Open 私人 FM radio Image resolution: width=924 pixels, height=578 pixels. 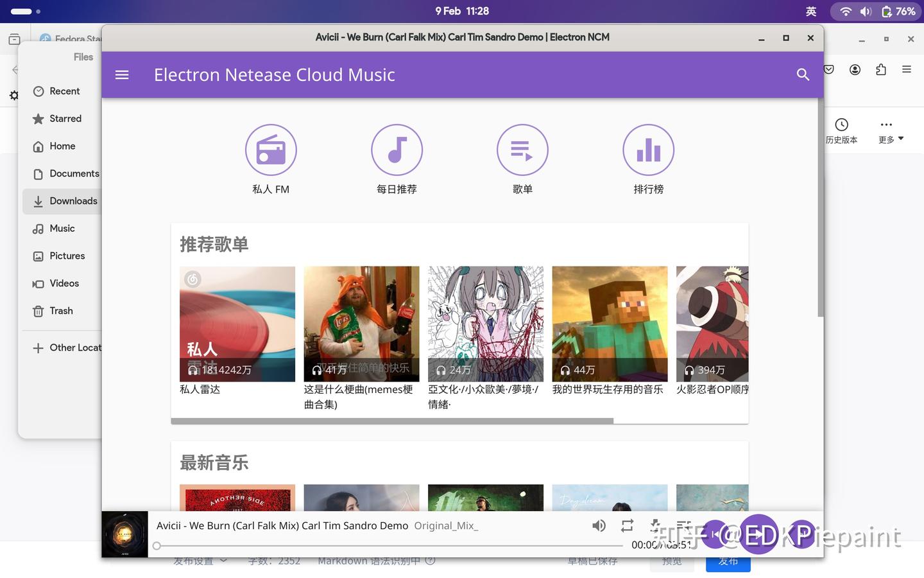tap(271, 159)
